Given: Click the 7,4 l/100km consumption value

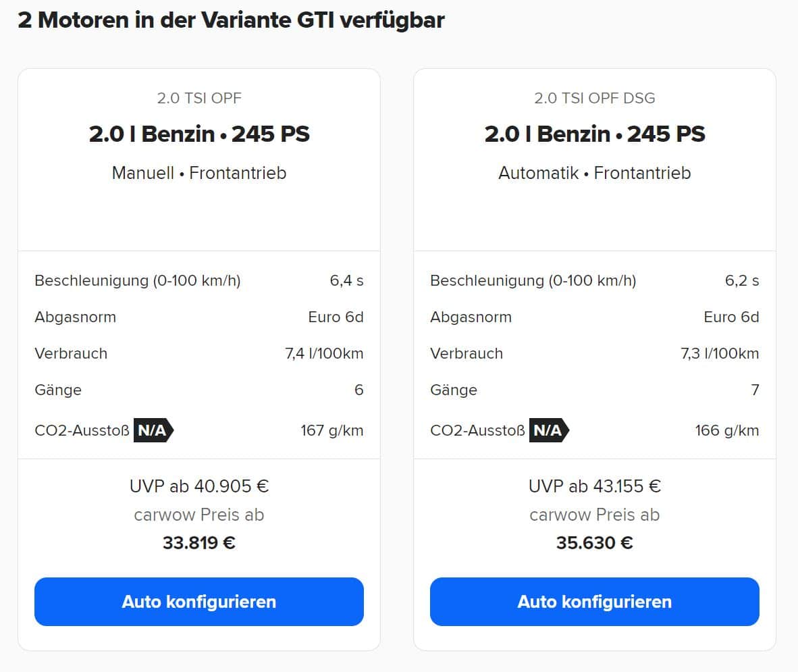Looking at the screenshot, I should tap(324, 353).
